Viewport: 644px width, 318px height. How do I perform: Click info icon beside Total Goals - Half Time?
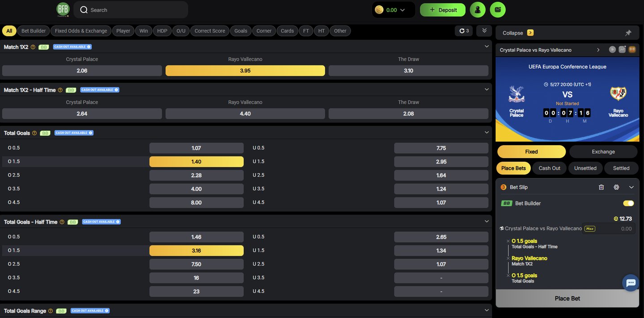(x=62, y=222)
